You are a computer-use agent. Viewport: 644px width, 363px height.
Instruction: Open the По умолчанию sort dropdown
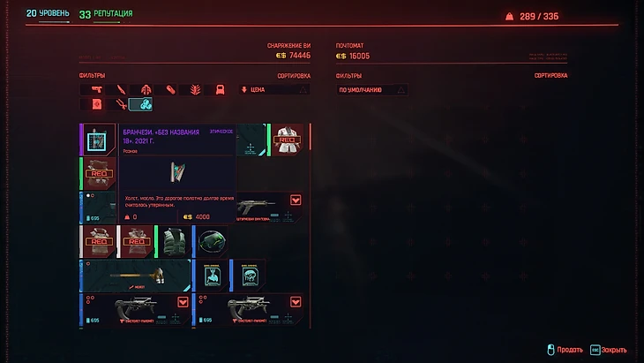click(371, 89)
